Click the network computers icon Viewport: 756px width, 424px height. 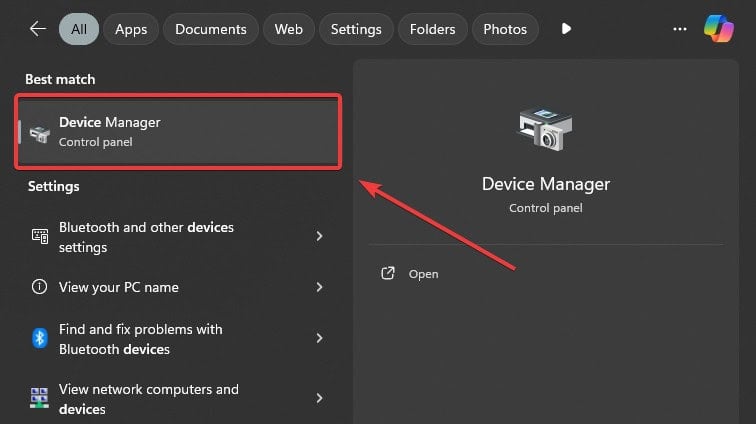39,398
